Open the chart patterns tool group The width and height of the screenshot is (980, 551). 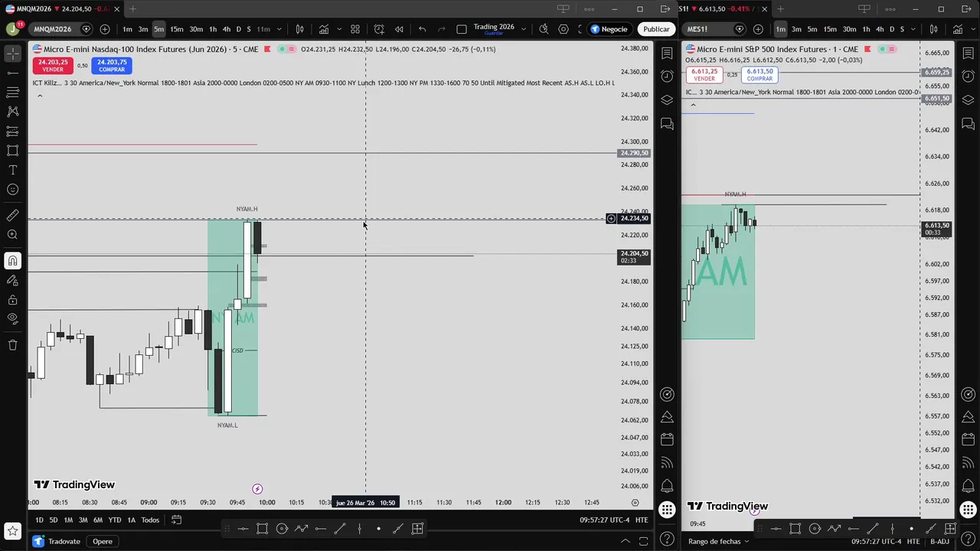12,111
